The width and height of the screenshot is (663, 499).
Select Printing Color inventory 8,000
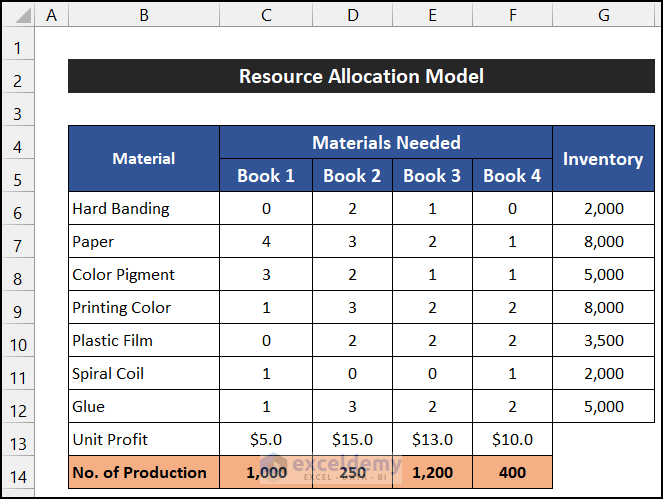pos(604,307)
